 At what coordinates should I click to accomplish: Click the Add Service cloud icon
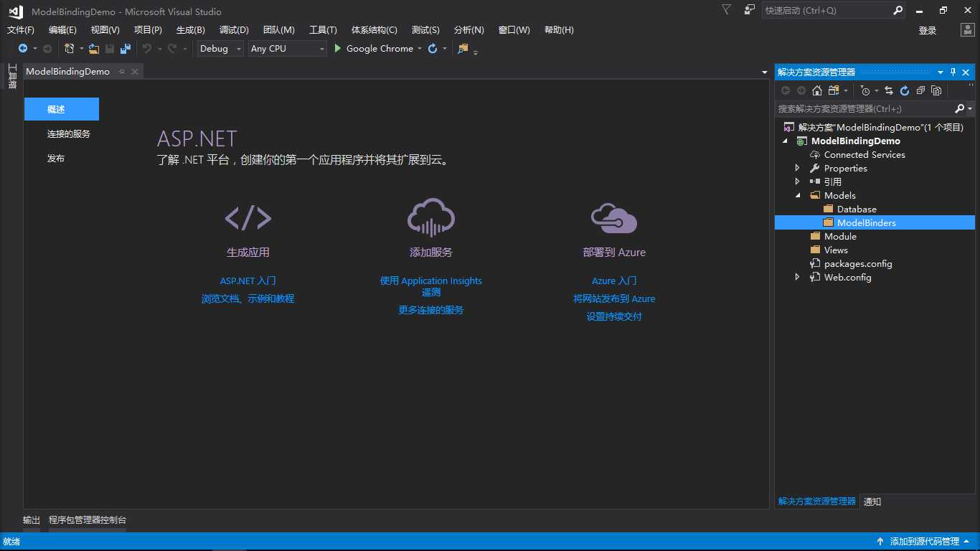pos(431,217)
